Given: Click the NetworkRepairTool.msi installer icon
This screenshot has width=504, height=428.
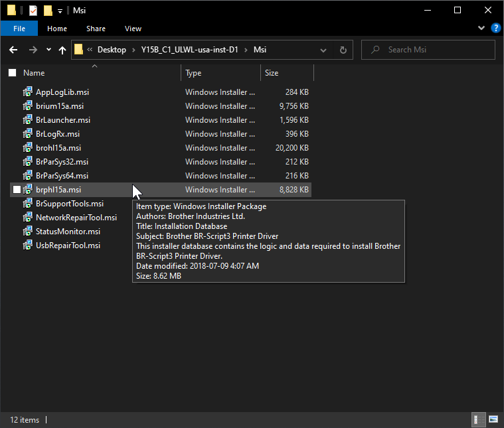Looking at the screenshot, I should tap(28, 218).
